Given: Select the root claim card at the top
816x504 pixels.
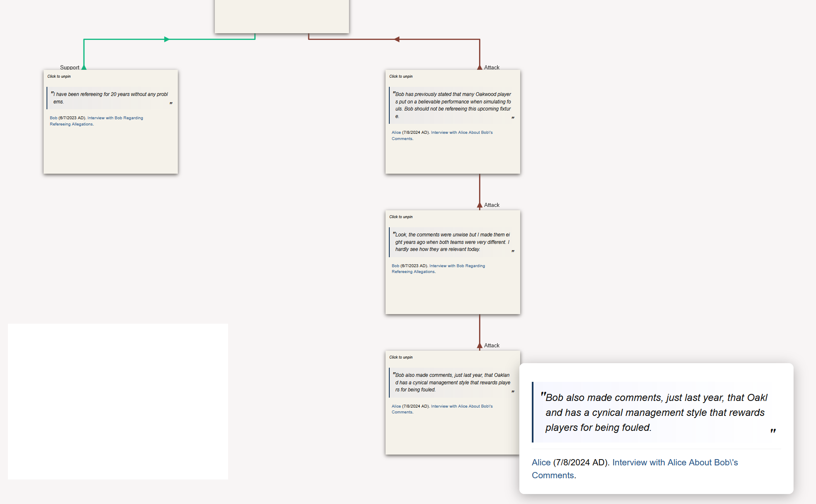Looking at the screenshot, I should point(282,16).
